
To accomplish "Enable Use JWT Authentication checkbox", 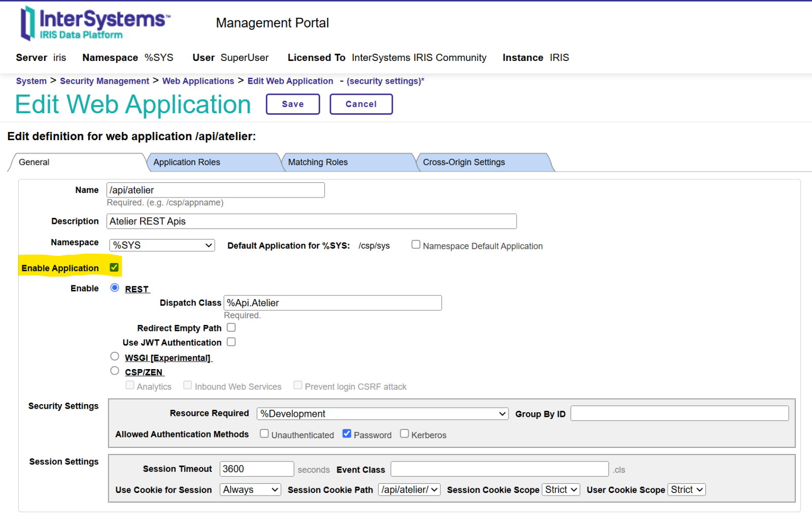I will pos(231,342).
